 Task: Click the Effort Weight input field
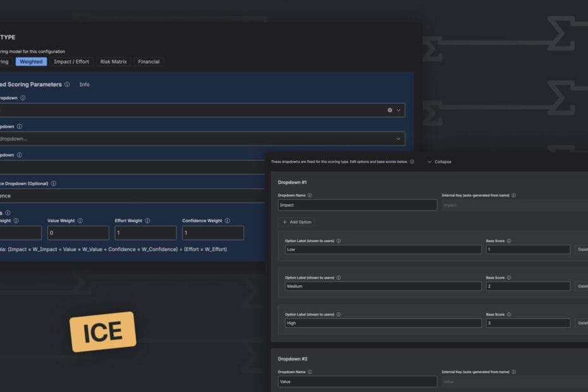pos(145,233)
